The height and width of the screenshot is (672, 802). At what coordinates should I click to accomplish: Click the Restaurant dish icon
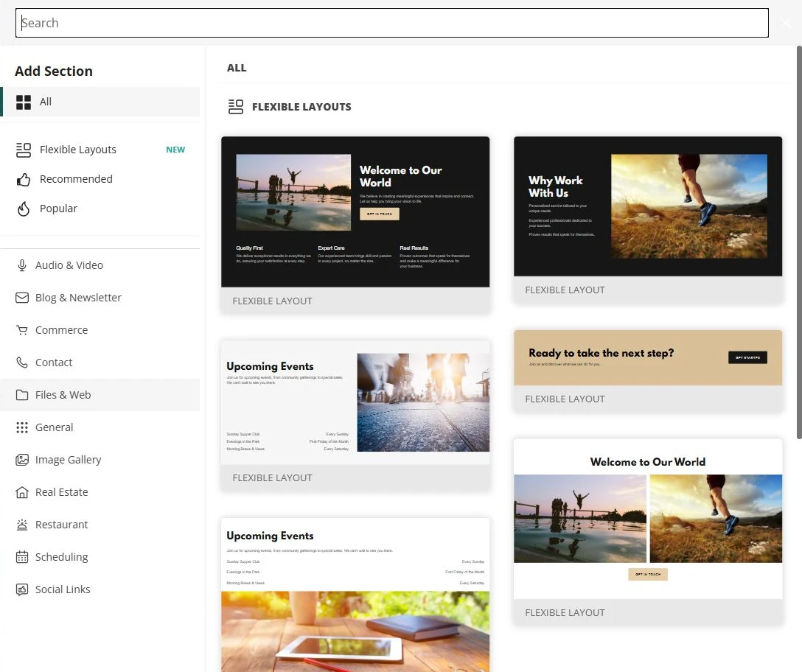tap(22, 525)
